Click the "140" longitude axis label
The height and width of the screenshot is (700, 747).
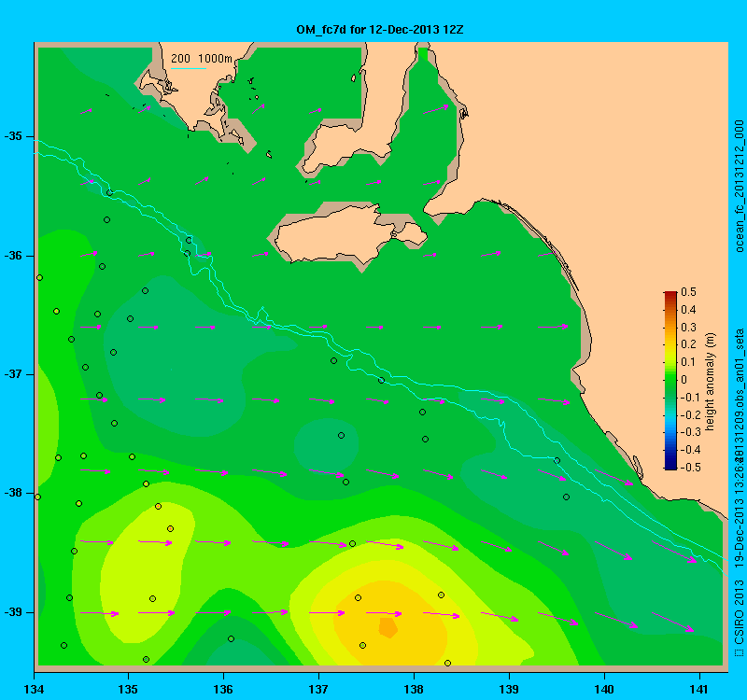click(604, 689)
